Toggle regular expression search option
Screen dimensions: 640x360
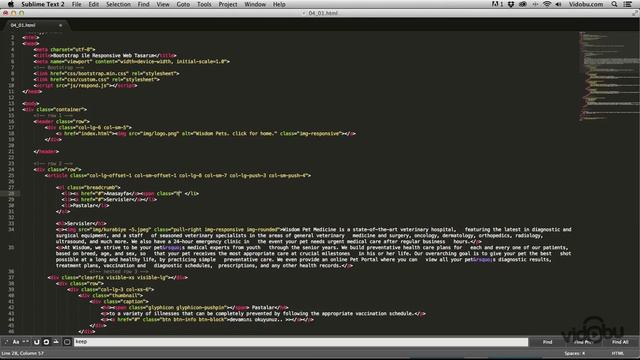(x=6, y=342)
